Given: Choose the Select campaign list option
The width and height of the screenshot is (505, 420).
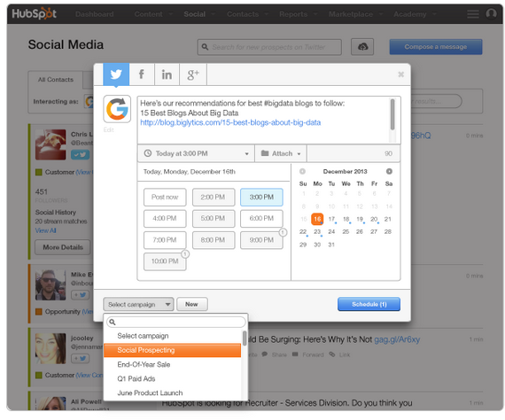Looking at the screenshot, I should tap(172, 336).
